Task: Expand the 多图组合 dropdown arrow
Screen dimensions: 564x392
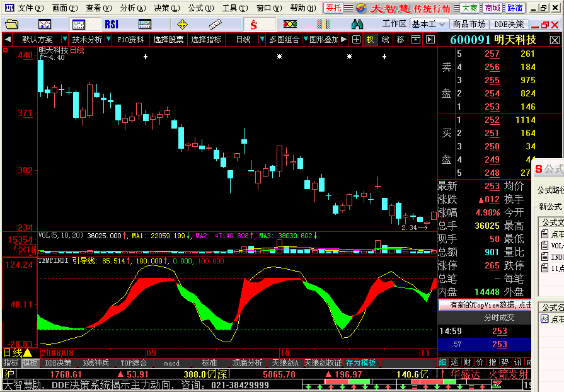Action: pos(306,39)
